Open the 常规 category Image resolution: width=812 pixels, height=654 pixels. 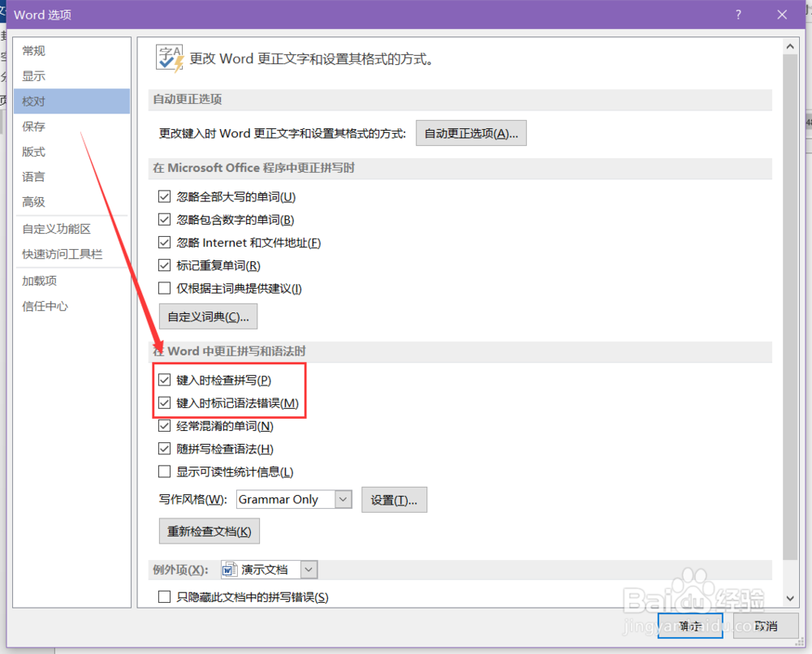coord(72,50)
